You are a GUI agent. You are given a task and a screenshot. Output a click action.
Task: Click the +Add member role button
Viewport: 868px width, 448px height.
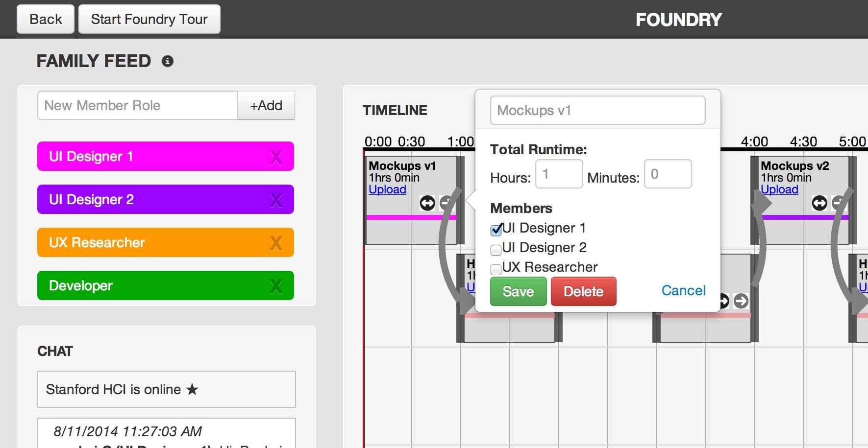[x=266, y=105]
